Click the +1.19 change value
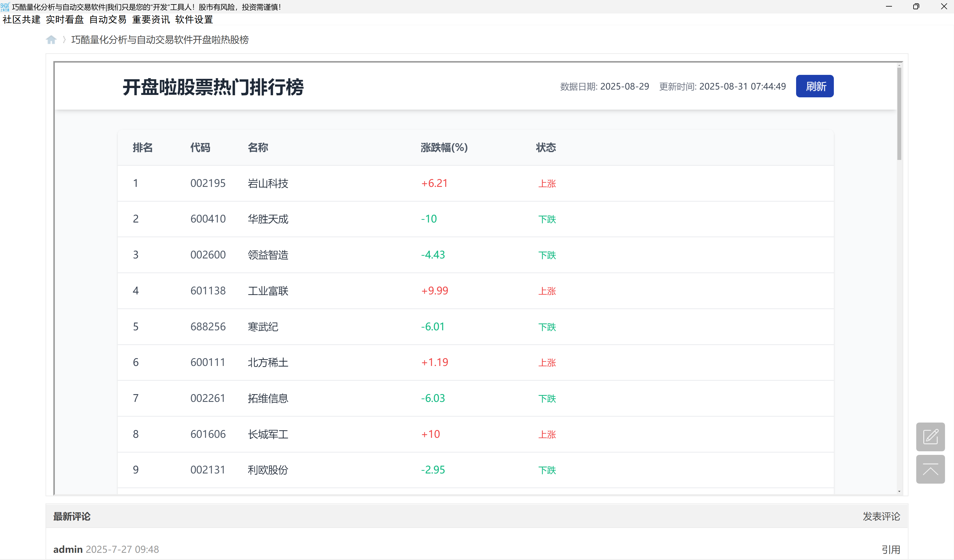Screen dimensions: 954x560 [434, 362]
